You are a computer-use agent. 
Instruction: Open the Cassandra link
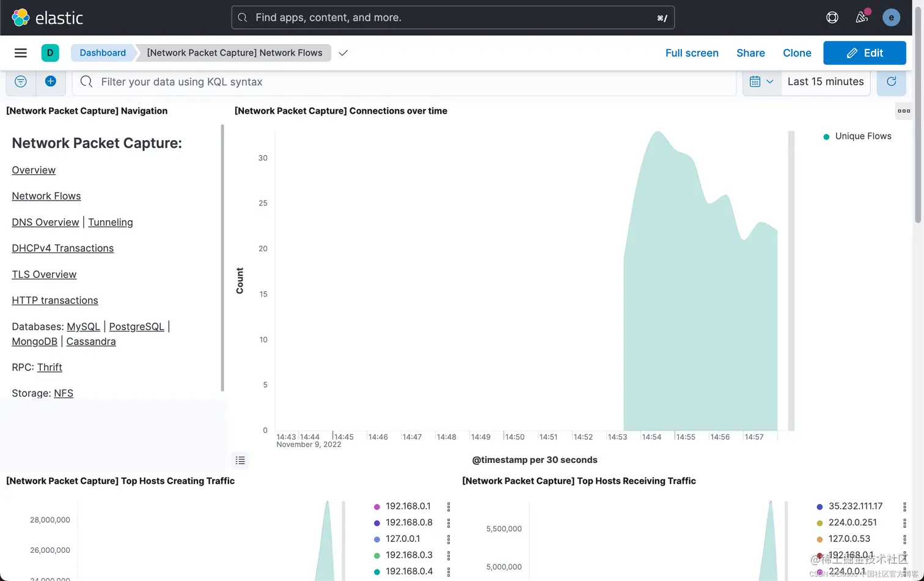tap(91, 341)
